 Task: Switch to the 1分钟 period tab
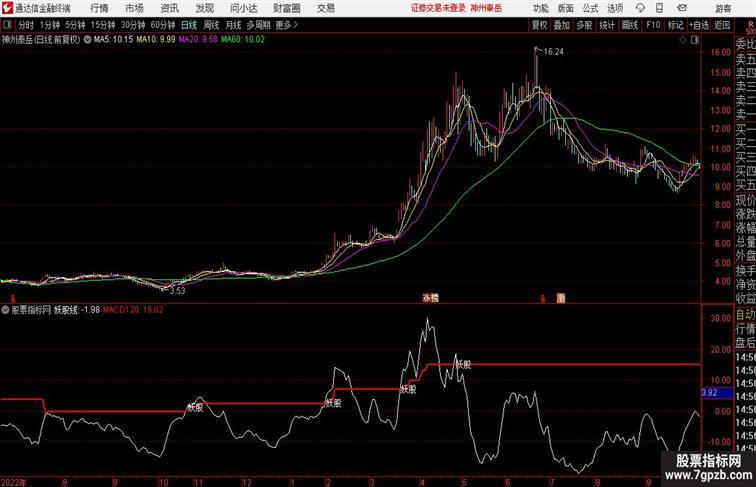(x=50, y=25)
